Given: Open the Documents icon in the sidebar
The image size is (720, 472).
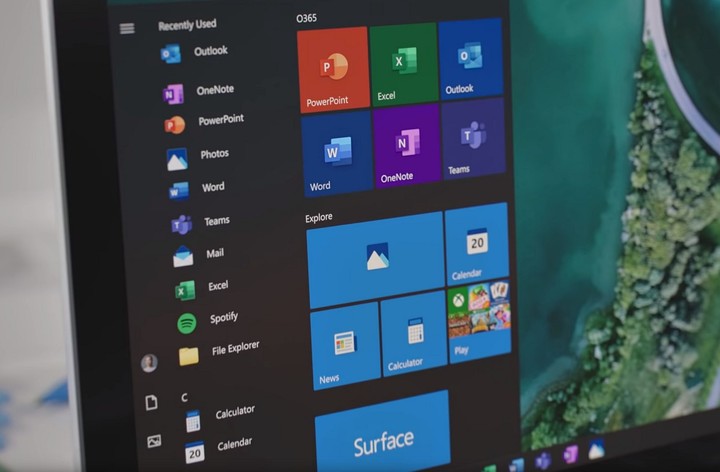Looking at the screenshot, I should (152, 403).
